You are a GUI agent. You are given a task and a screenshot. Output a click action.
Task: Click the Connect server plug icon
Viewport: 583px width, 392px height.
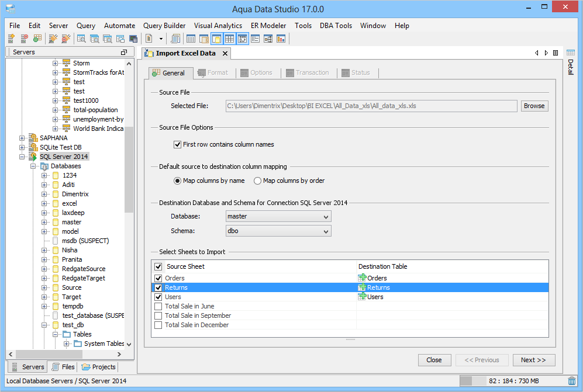(x=53, y=39)
